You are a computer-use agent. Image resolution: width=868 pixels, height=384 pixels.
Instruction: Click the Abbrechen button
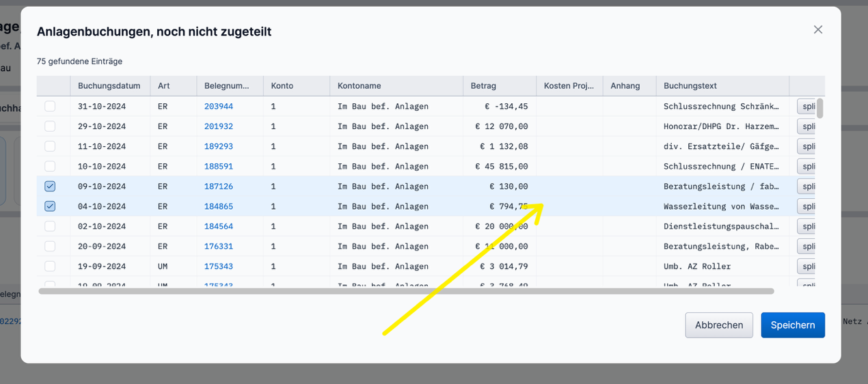click(x=719, y=325)
